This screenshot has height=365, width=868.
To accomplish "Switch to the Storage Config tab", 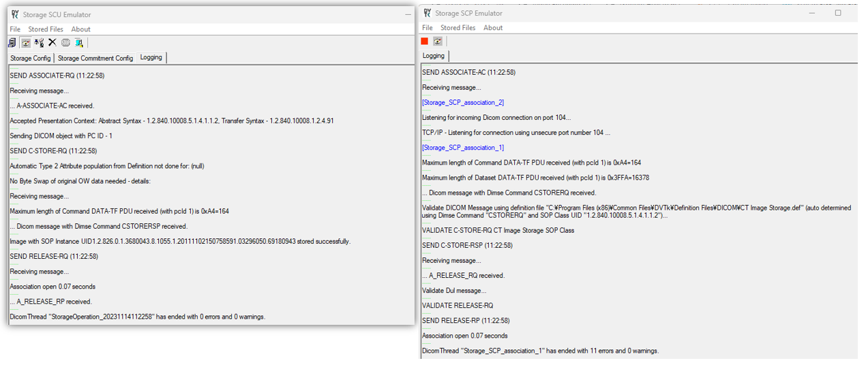I will [31, 59].
